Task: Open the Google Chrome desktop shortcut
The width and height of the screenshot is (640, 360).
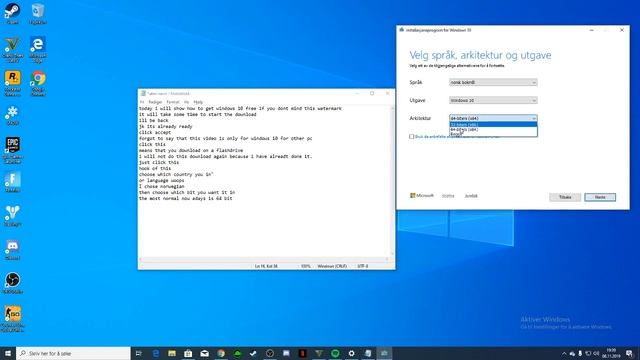Action: coord(38,83)
